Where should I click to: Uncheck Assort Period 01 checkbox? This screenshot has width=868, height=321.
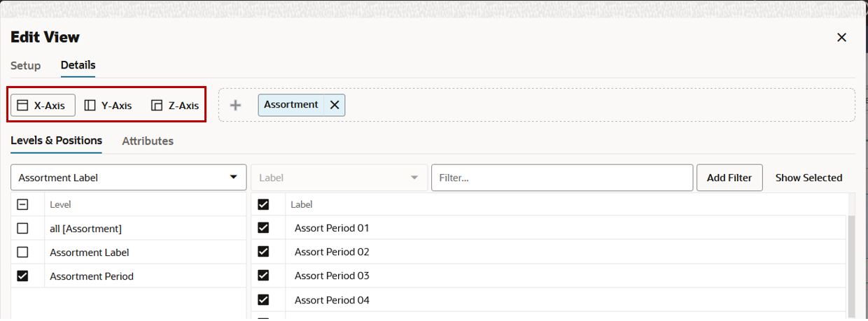pos(263,227)
